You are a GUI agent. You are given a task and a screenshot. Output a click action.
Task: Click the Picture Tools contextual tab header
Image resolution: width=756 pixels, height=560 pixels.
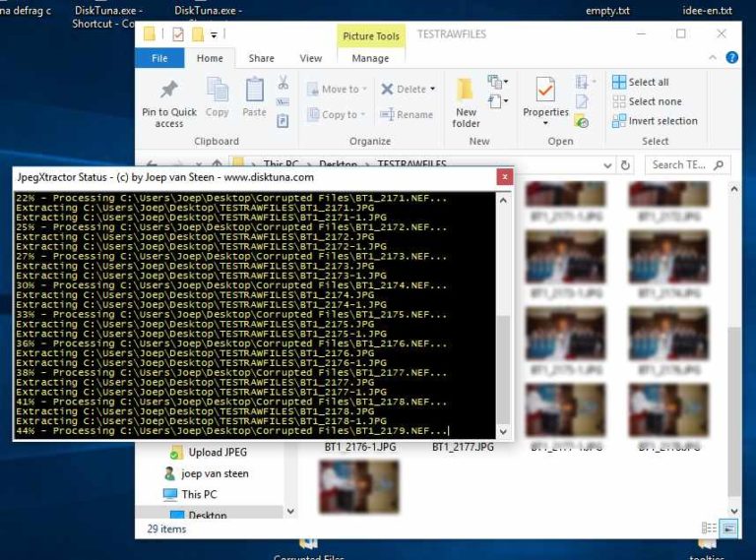[371, 36]
